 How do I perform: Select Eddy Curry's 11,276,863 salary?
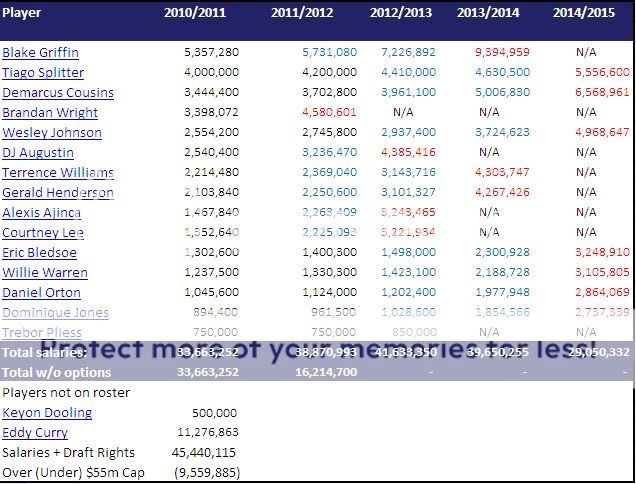coord(208,432)
